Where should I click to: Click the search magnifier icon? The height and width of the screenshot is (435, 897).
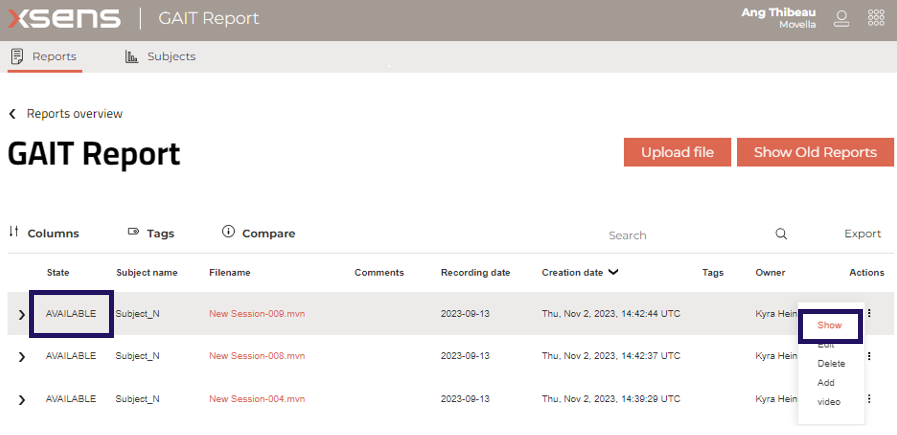click(x=781, y=234)
